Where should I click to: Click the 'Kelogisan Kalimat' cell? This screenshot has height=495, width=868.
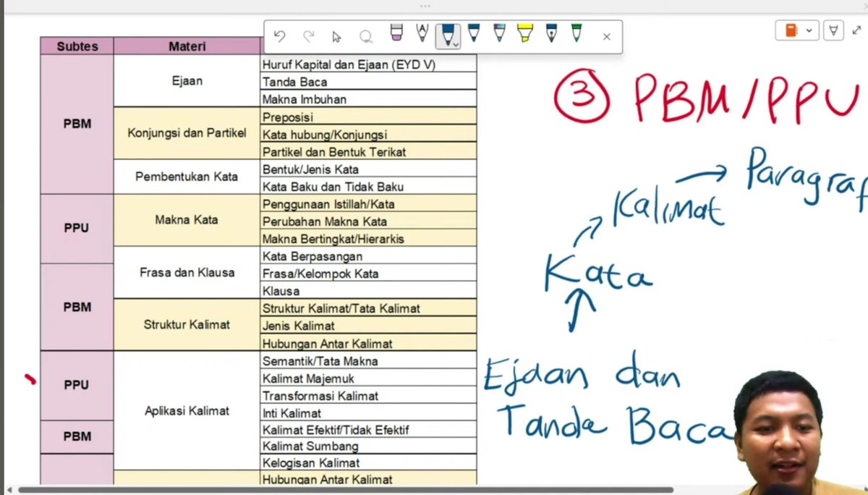point(368,462)
